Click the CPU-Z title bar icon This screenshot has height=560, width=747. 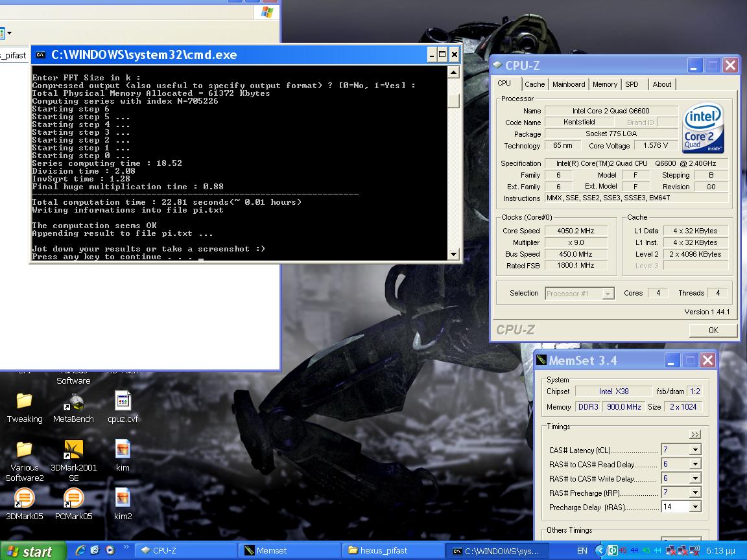pyautogui.click(x=498, y=65)
